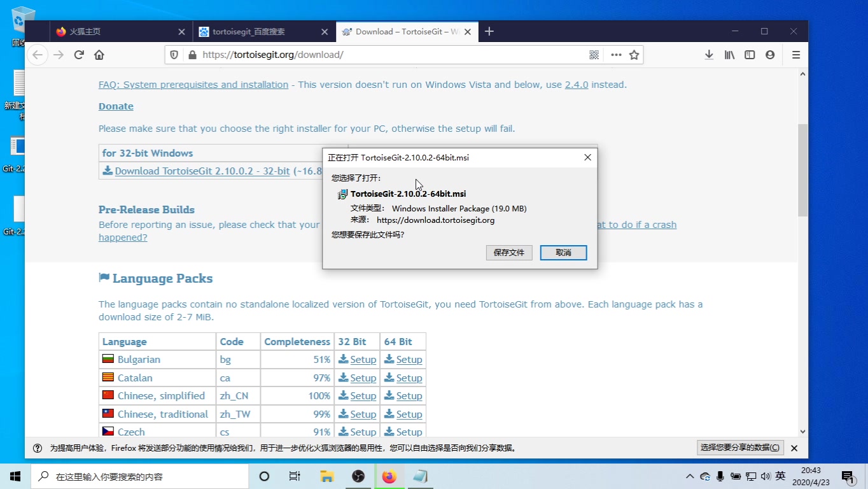Open File Explorer from taskbar
Screen dimensions: 868x489
pyautogui.click(x=326, y=476)
